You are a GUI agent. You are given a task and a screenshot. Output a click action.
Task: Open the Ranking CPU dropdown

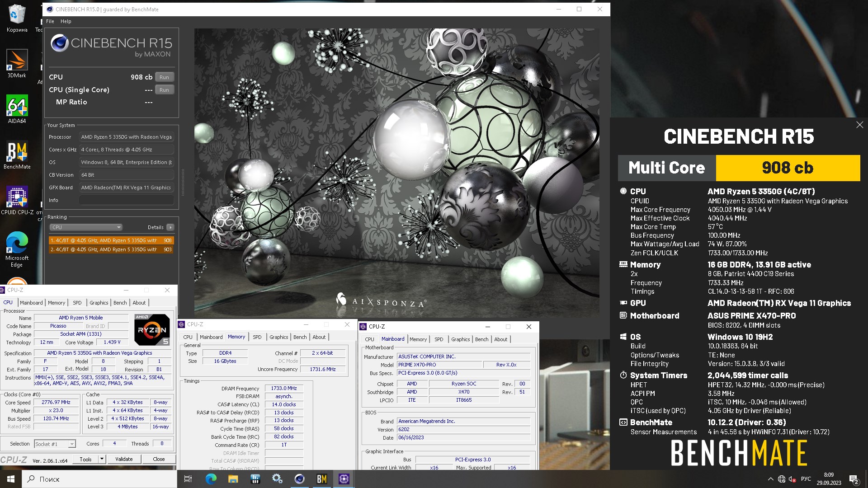tap(86, 227)
